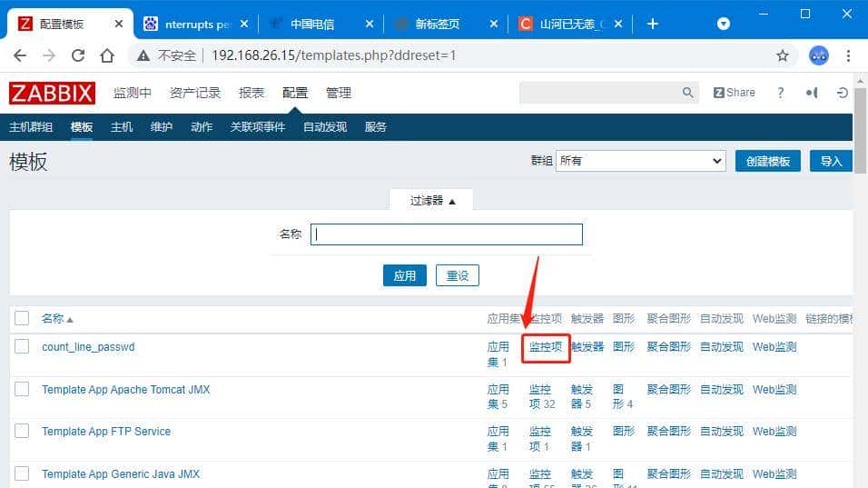Open the browser profile avatar
868x488 pixels.
(x=819, y=55)
